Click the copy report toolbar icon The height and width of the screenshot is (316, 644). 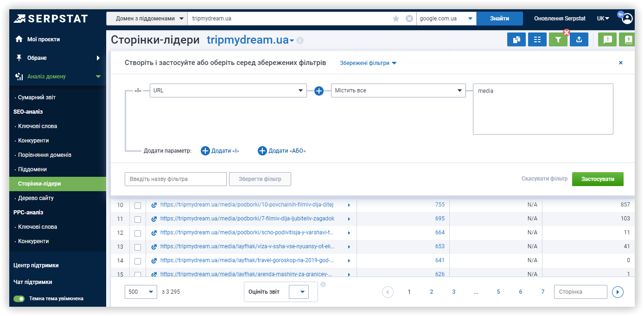point(516,40)
